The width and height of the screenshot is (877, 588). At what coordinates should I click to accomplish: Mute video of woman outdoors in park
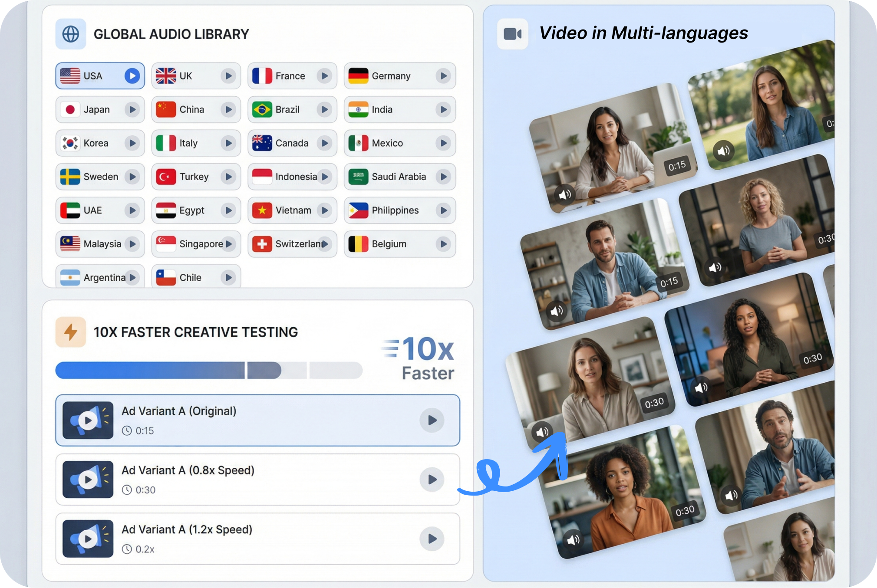click(723, 151)
